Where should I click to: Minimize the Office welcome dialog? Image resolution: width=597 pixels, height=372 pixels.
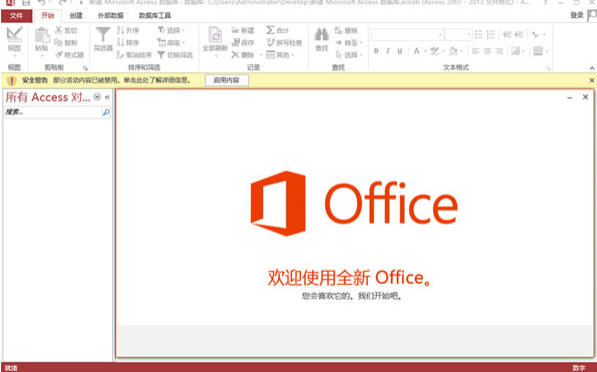point(570,98)
